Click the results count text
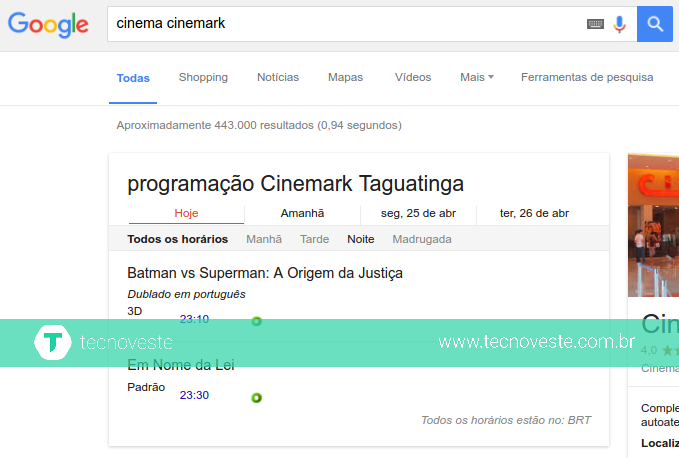Image resolution: width=679 pixels, height=458 pixels. point(259,125)
